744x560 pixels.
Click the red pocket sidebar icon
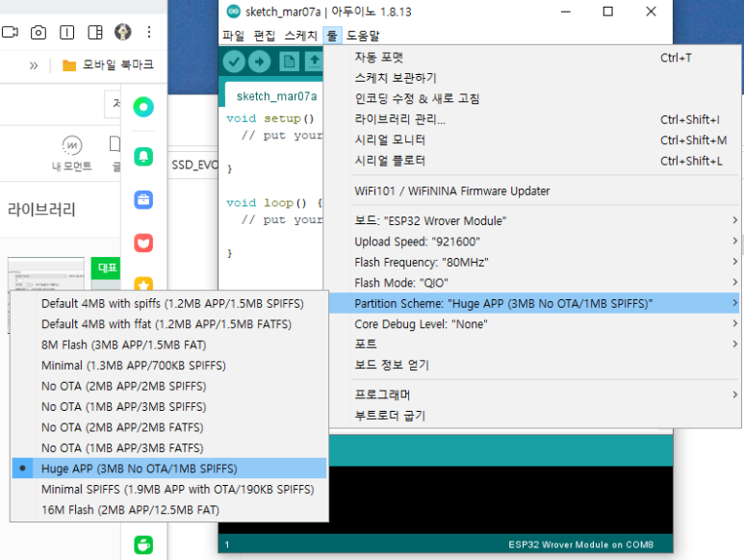[x=143, y=243]
